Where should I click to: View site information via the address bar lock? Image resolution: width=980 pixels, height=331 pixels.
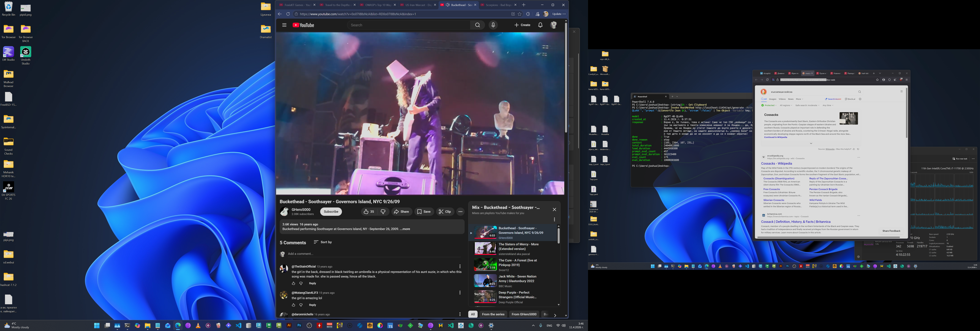[x=296, y=14]
